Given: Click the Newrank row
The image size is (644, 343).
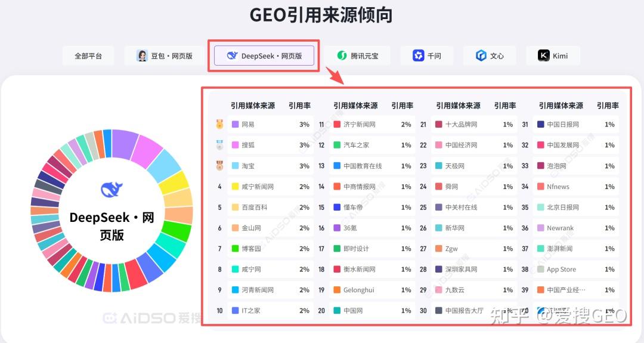Looking at the screenshot, I should coord(576,227).
